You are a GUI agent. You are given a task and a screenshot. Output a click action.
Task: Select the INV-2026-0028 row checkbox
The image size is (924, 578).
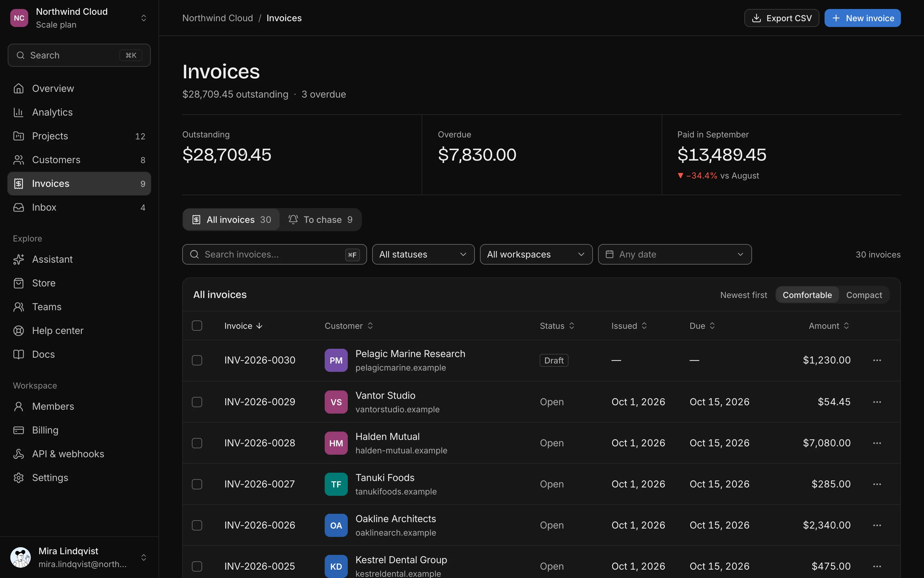click(x=197, y=443)
